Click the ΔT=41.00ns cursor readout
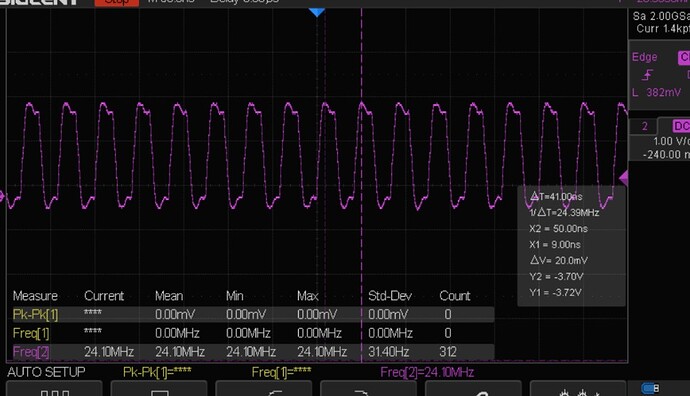Viewport: 690px width, 396px height. [x=556, y=197]
